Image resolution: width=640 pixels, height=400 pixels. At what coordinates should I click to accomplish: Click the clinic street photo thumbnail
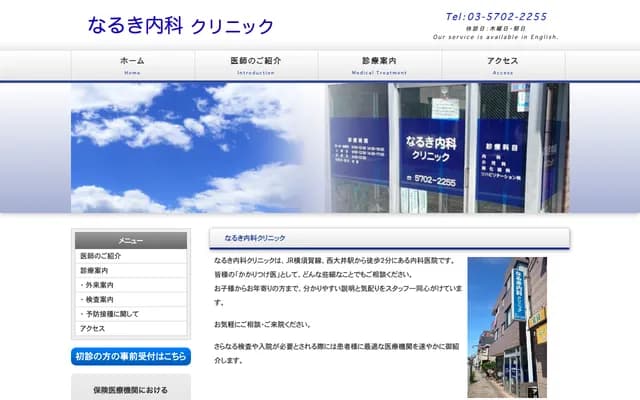506,327
